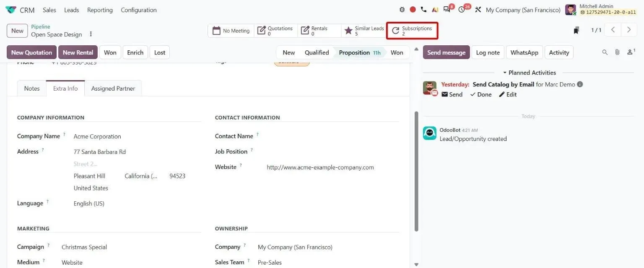The height and width of the screenshot is (268, 644).
Task: Follow the Pipeline breadcrumb link
Action: [x=41, y=27]
